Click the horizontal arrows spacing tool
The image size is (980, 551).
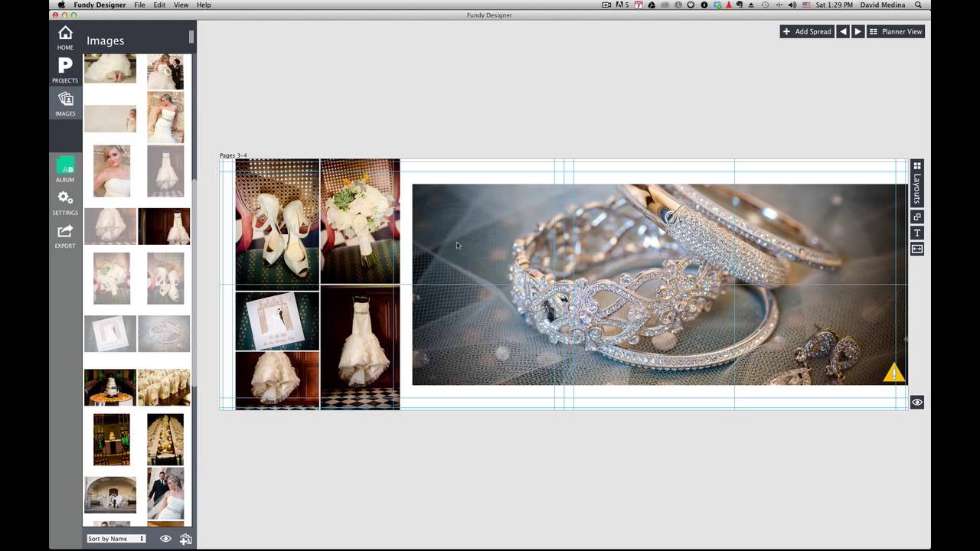916,249
